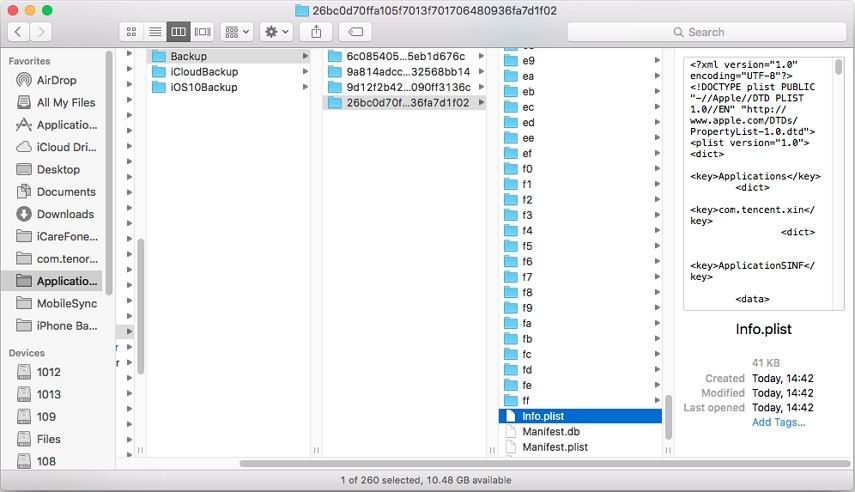Click the window title folder icon
This screenshot has width=855, height=492.
click(x=302, y=10)
